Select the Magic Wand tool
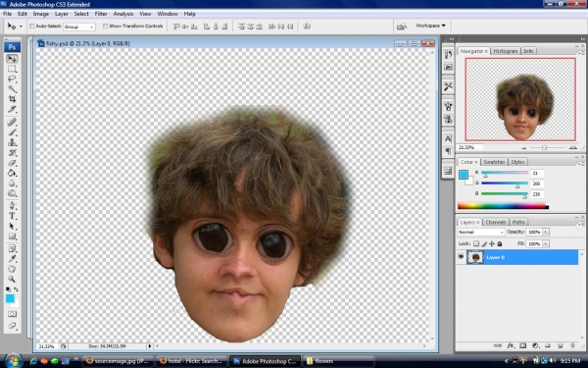588x368 pixels. [x=12, y=89]
